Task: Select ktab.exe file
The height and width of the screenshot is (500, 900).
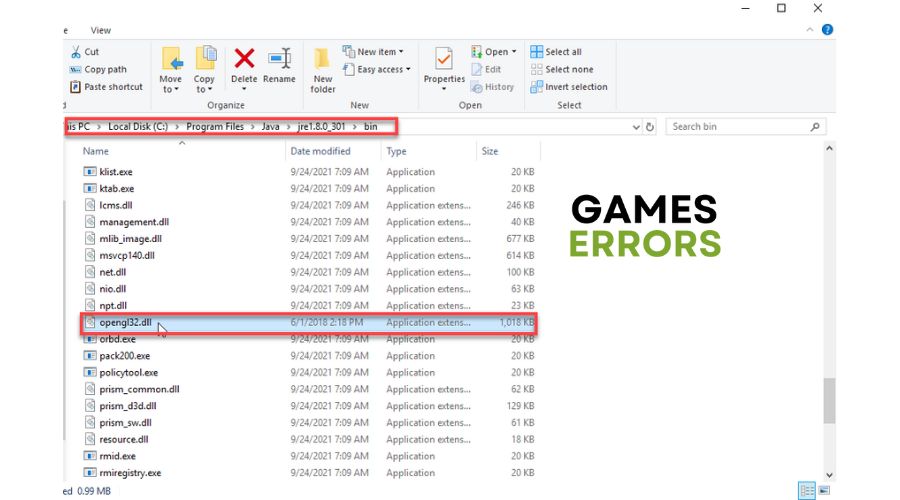Action: tap(308, 188)
